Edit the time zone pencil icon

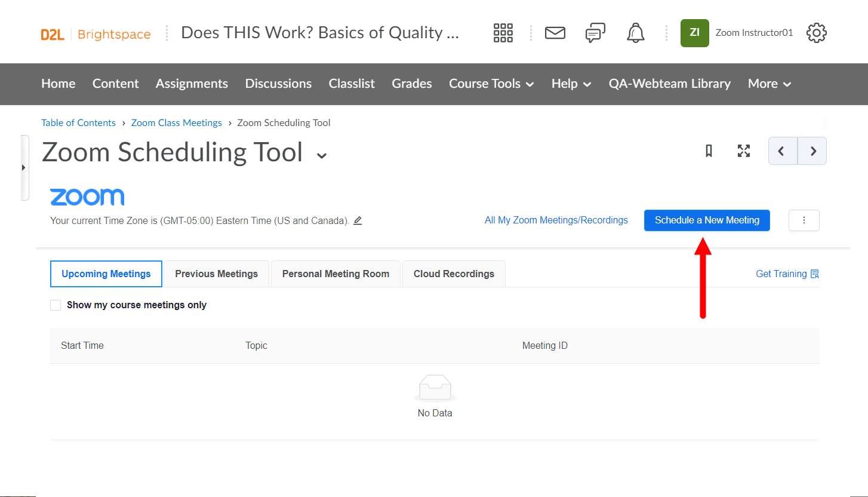358,220
